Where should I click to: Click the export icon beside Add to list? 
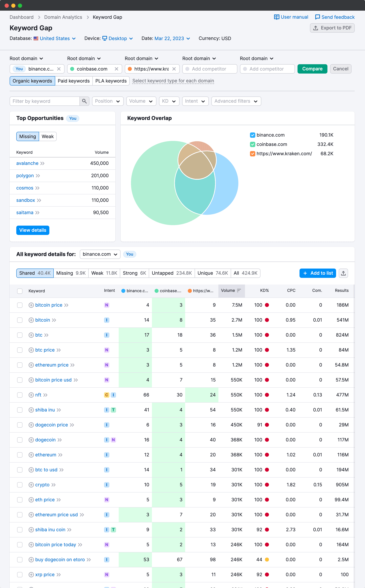click(x=343, y=273)
